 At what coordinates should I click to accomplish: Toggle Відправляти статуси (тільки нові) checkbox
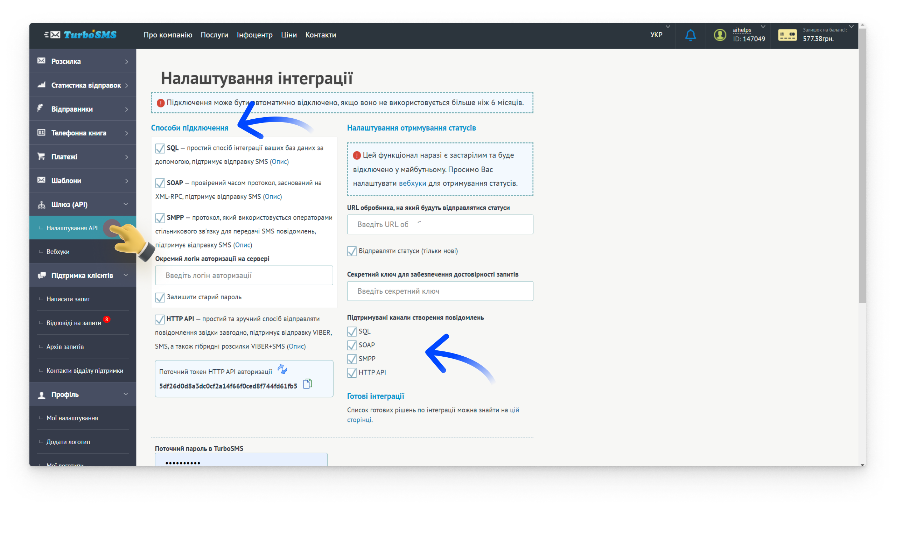click(352, 251)
